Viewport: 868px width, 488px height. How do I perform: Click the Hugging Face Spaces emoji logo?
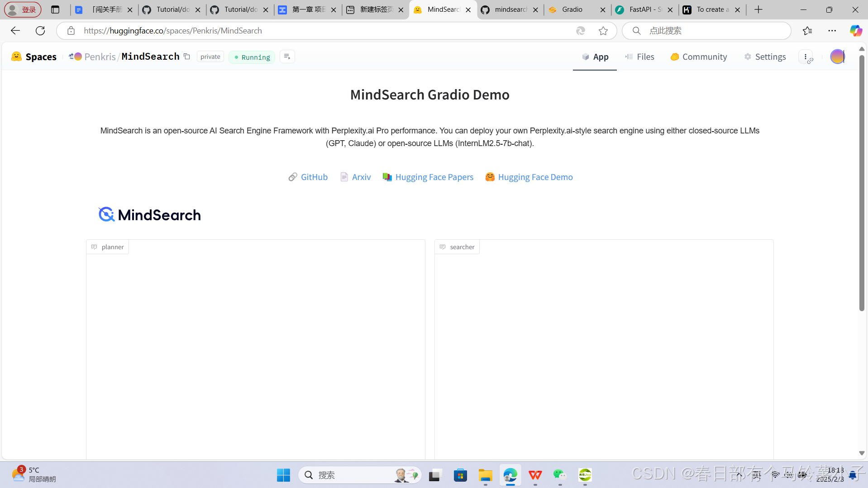click(x=17, y=57)
